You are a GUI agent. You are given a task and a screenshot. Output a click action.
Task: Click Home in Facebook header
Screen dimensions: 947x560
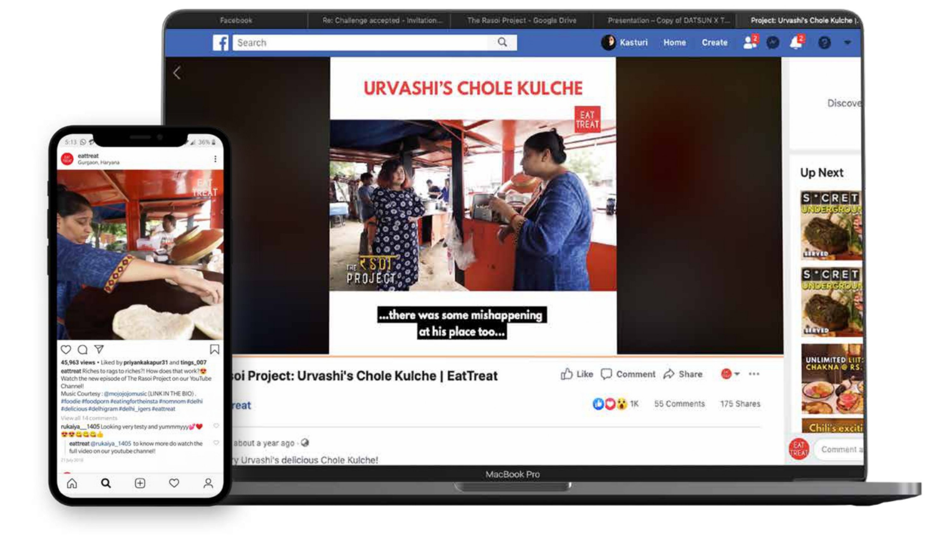point(674,43)
